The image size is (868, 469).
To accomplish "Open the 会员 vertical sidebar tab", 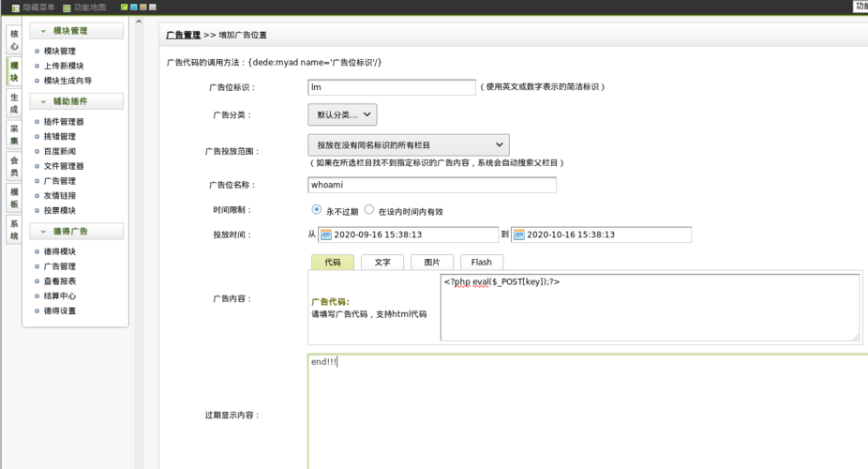I will click(14, 166).
